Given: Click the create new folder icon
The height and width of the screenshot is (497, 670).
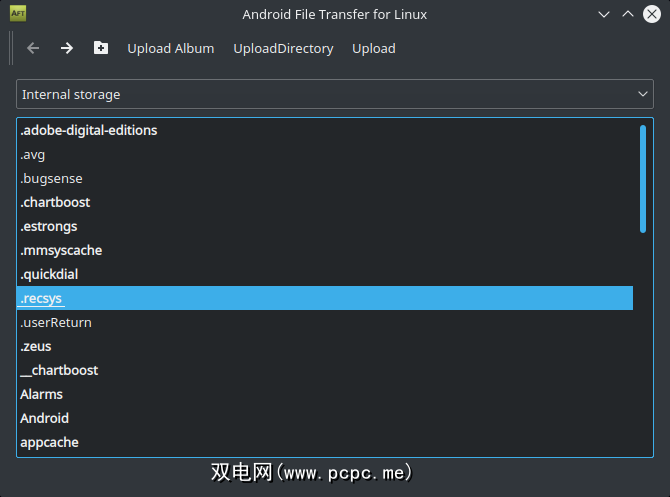Looking at the screenshot, I should (101, 48).
